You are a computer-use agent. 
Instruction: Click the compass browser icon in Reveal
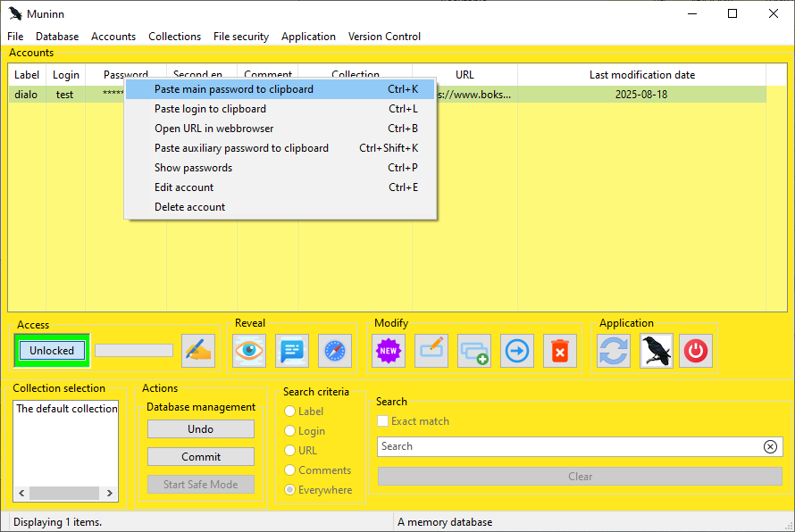(x=335, y=351)
